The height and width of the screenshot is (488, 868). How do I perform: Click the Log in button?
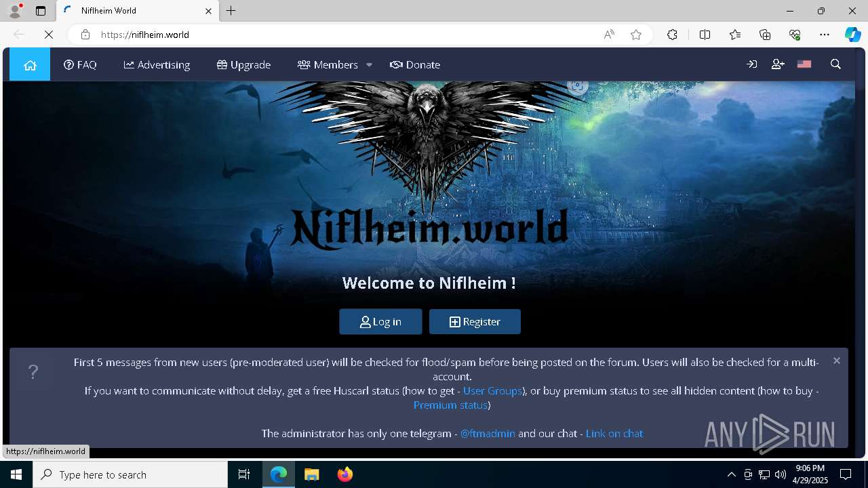coord(380,322)
